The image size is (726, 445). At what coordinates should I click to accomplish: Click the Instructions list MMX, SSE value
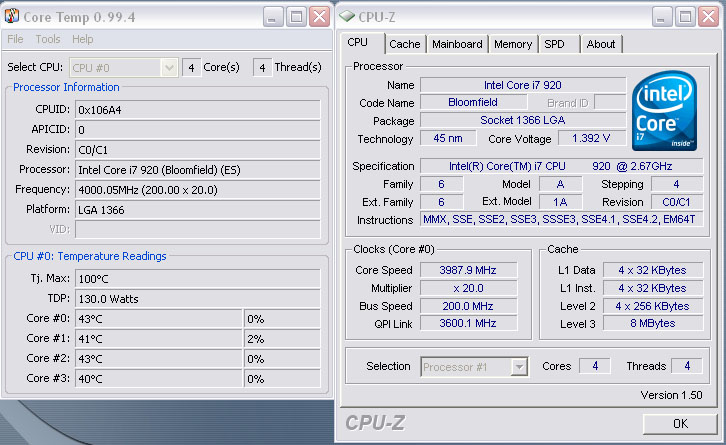(561, 219)
